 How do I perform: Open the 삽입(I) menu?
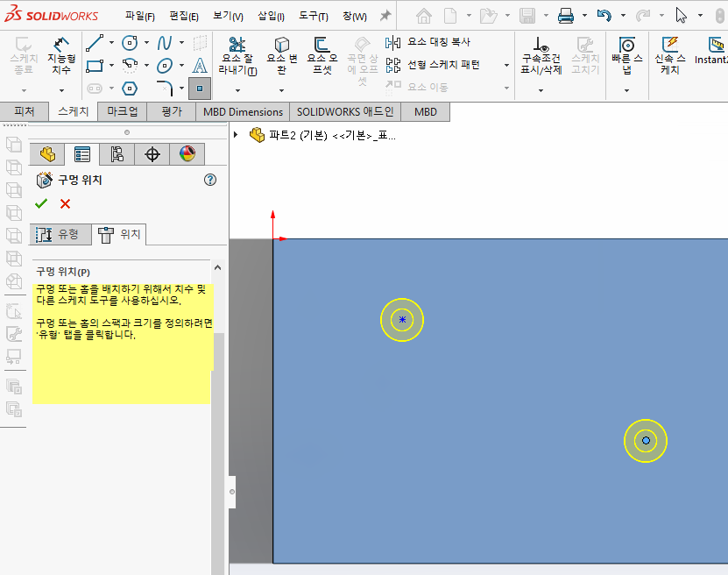(272, 17)
